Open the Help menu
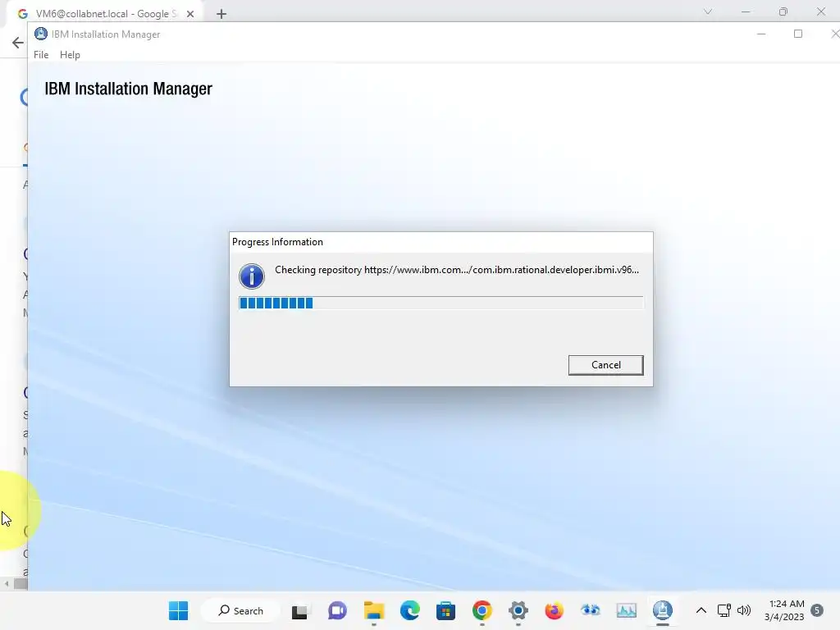The width and height of the screenshot is (840, 630). click(70, 55)
